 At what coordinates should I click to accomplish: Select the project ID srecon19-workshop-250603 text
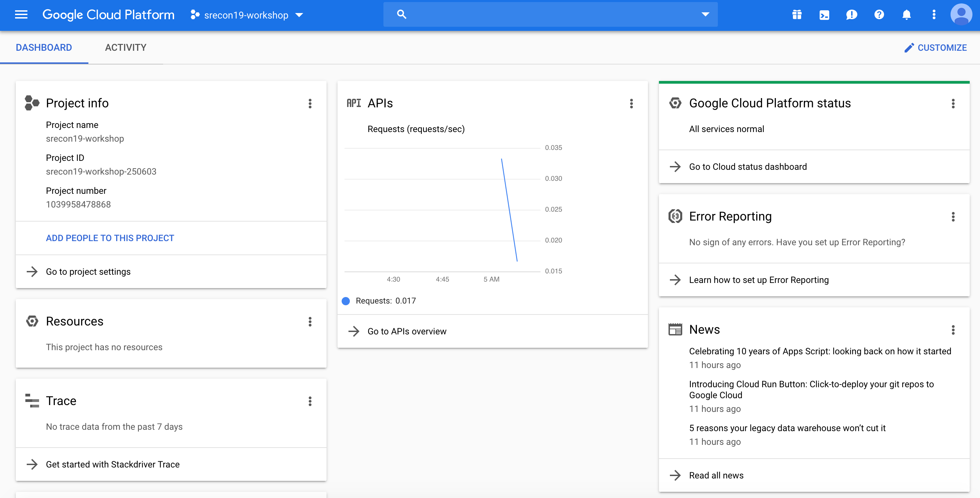(x=101, y=171)
